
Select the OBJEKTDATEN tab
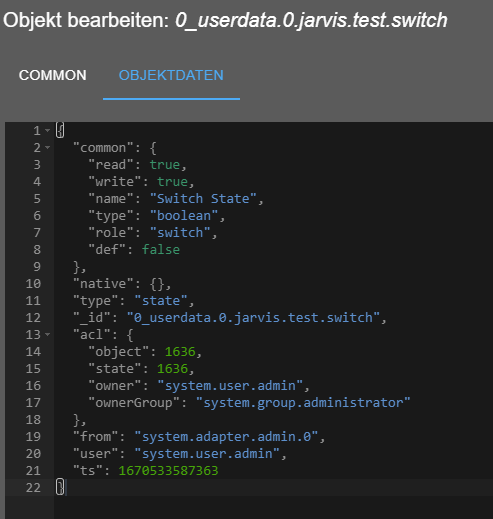point(171,75)
